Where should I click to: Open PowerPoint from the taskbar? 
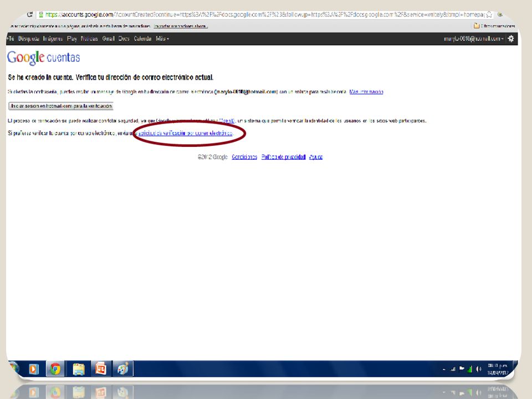pos(101,369)
